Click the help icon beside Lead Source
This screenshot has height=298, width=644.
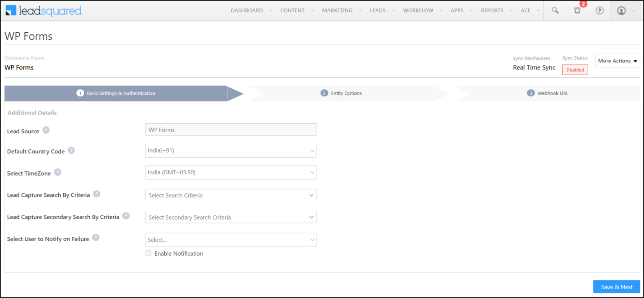[46, 130]
